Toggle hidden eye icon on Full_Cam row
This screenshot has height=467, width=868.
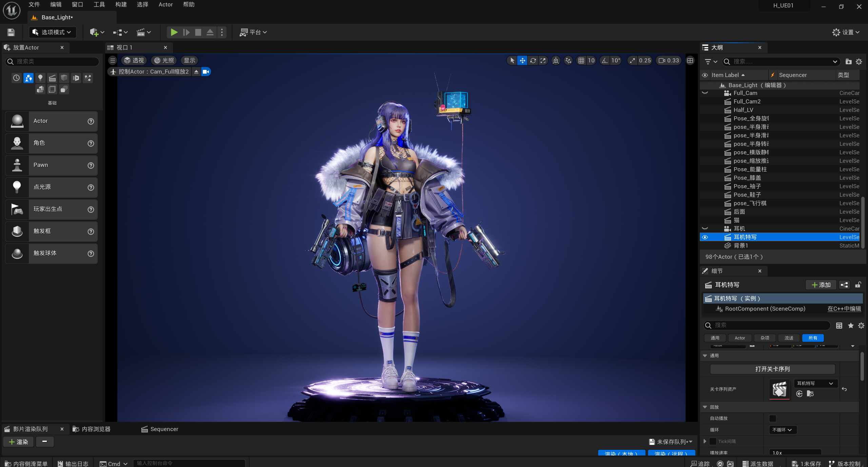point(705,93)
